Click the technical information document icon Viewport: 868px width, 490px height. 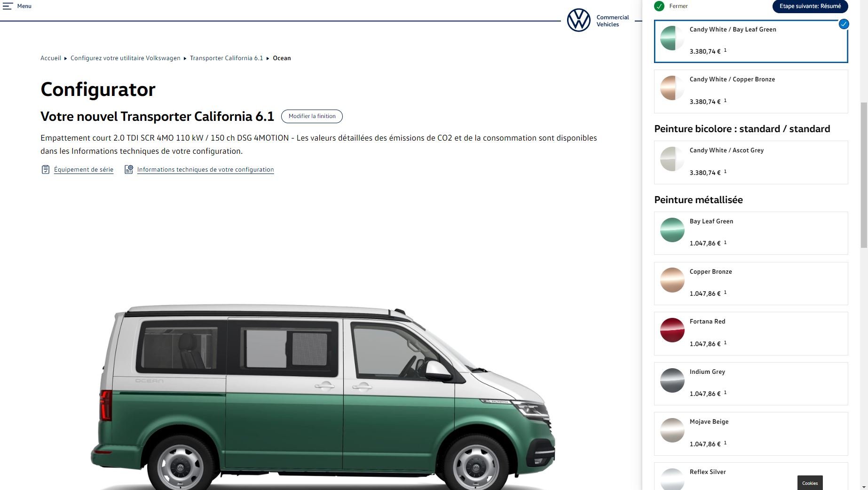128,169
